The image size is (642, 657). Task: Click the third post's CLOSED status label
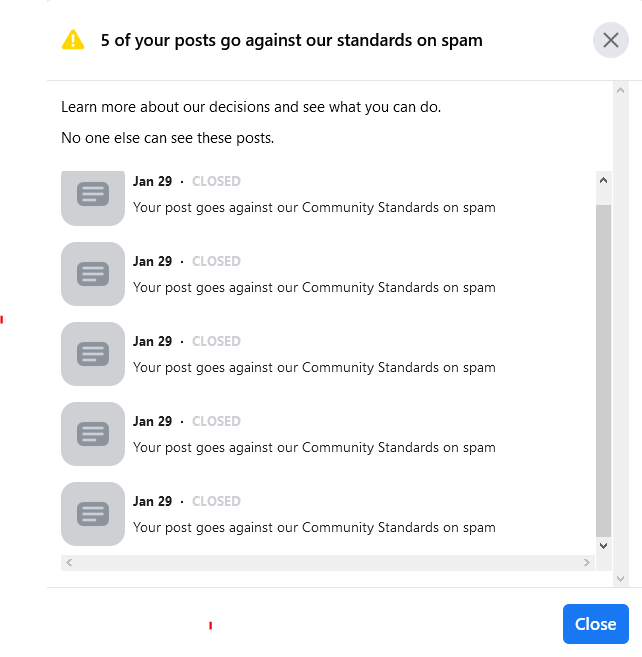click(x=216, y=341)
